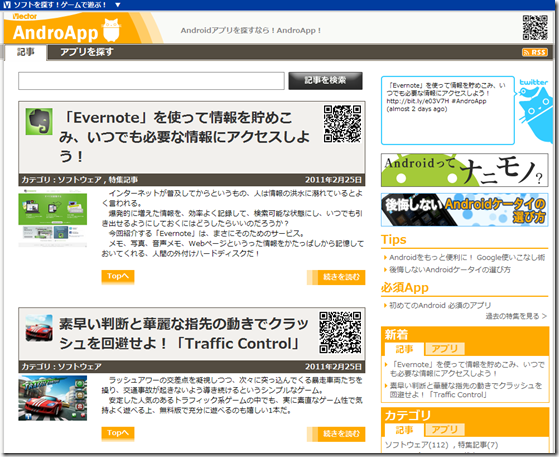Click the #AndroApp hashtag in the tweet
This screenshot has height=457, width=559.
(470, 101)
